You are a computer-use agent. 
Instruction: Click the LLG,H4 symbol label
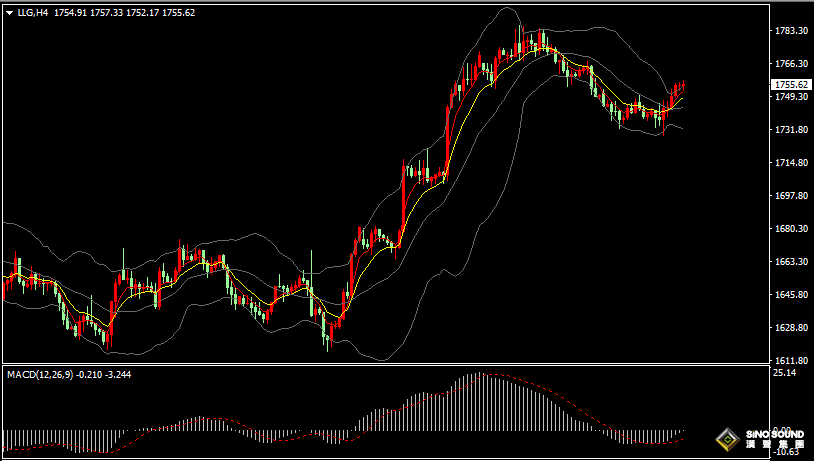pos(33,12)
